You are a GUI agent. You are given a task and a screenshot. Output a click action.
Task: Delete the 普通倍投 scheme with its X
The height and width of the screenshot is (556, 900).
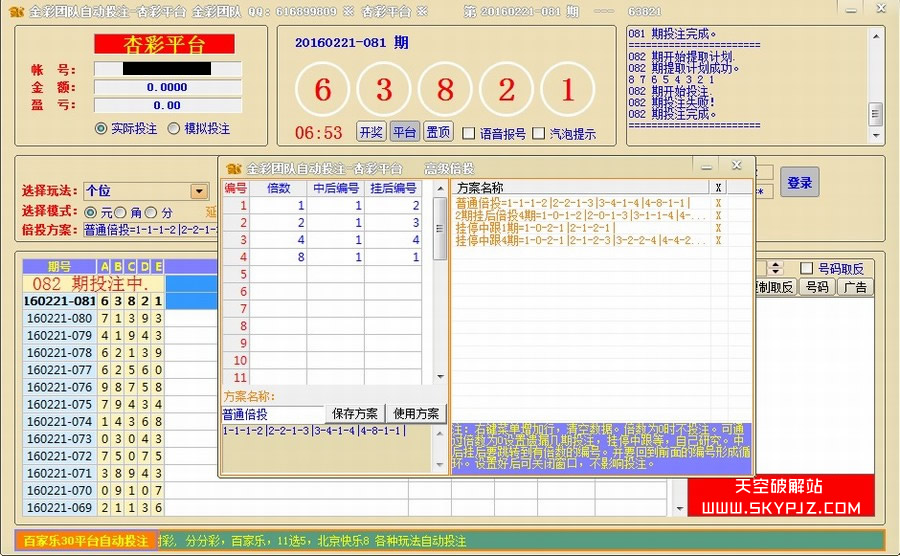[717, 203]
